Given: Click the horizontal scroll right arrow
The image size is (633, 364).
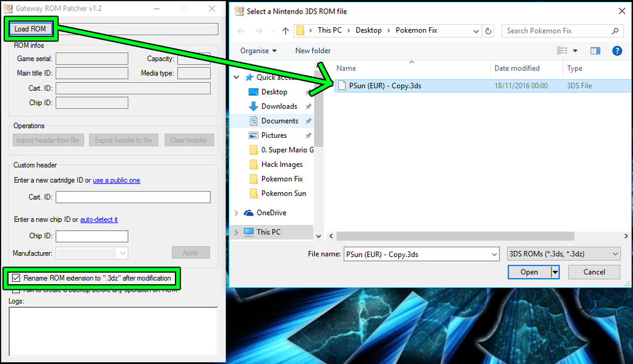Looking at the screenshot, I should [626, 236].
